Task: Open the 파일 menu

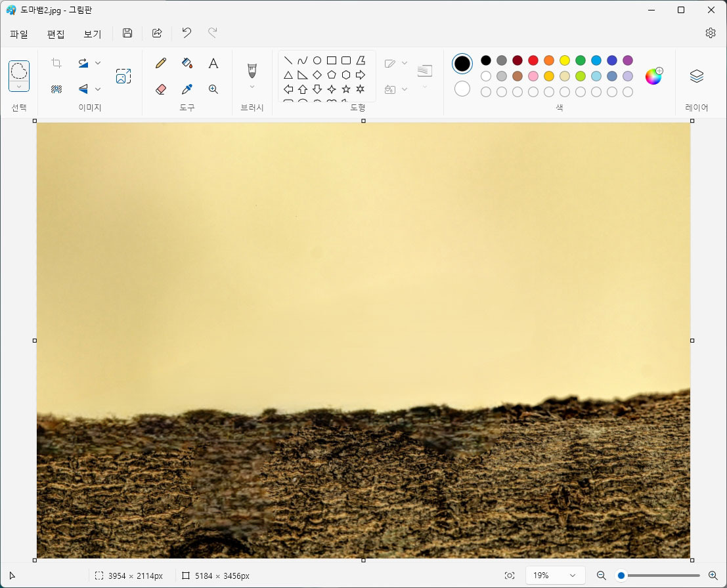Action: (x=19, y=34)
